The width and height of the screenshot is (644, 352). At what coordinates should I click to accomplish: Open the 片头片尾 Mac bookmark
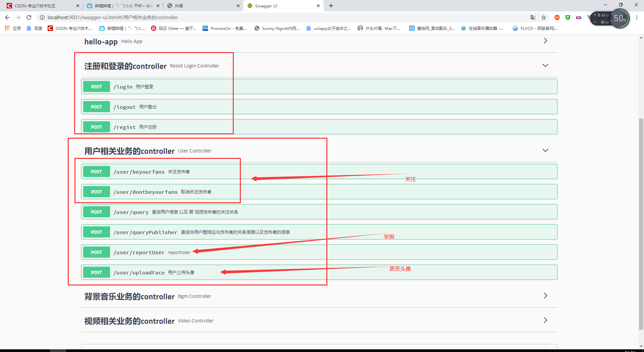pos(379,28)
